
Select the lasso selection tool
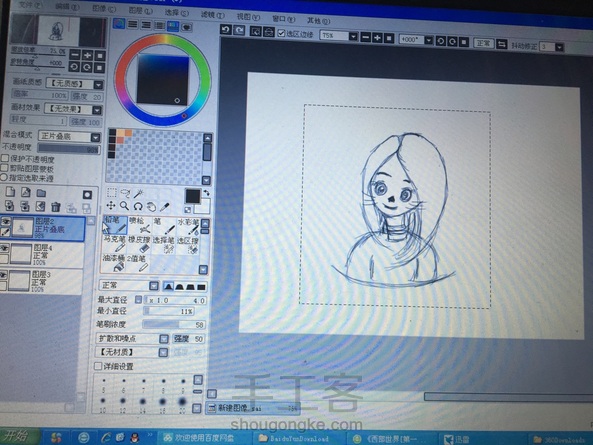[125, 193]
